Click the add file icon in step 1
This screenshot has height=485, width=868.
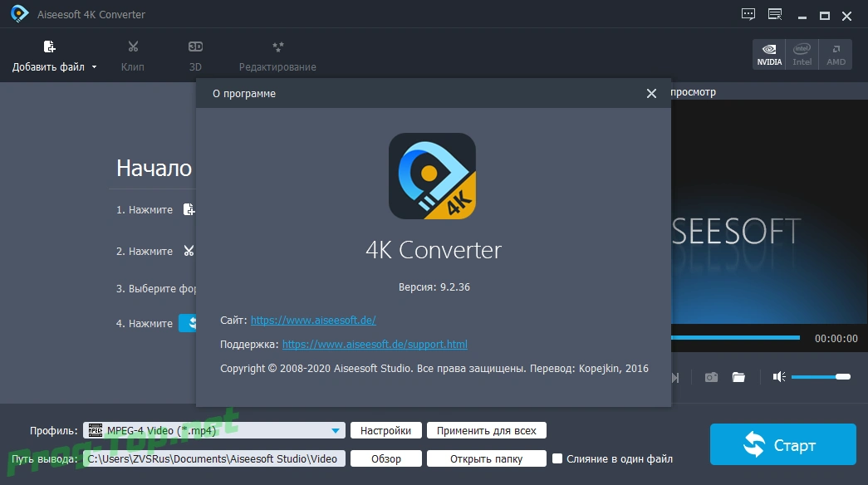(189, 209)
